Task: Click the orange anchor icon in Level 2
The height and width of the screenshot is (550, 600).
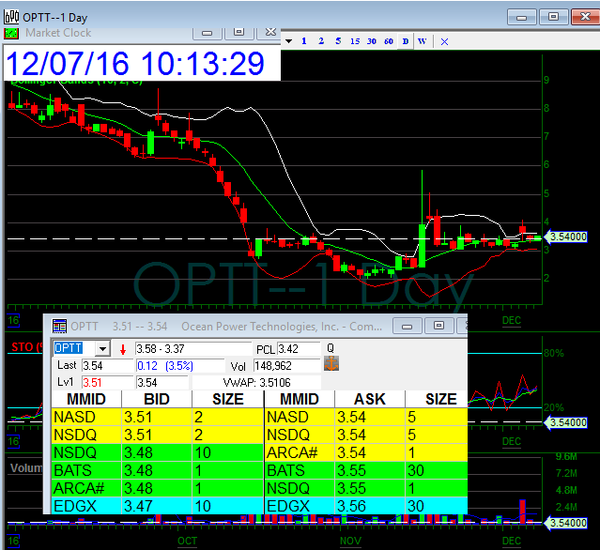Action: (329, 366)
